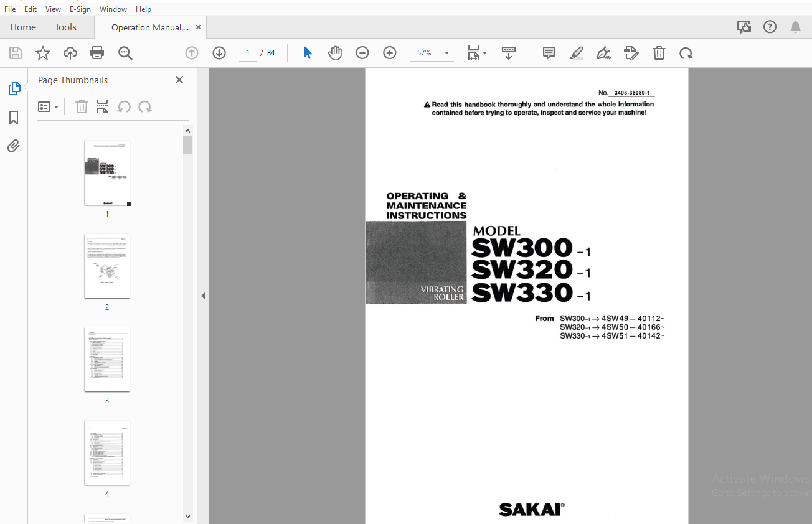Select the Operation Manual document tab
Viewport: 812px width, 524px height.
[x=149, y=27]
